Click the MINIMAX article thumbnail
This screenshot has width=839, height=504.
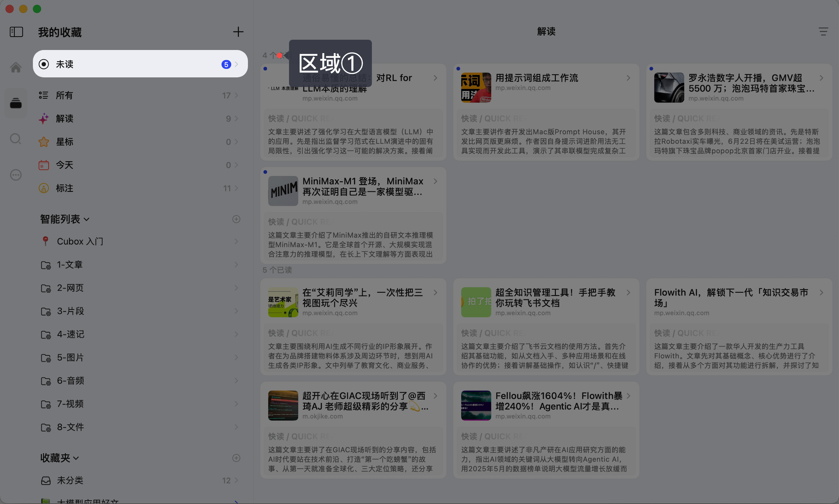(x=283, y=191)
